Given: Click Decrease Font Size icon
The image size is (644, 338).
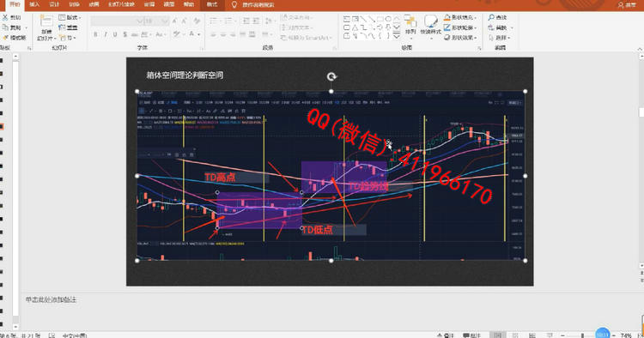Looking at the screenshot, I should [x=184, y=21].
